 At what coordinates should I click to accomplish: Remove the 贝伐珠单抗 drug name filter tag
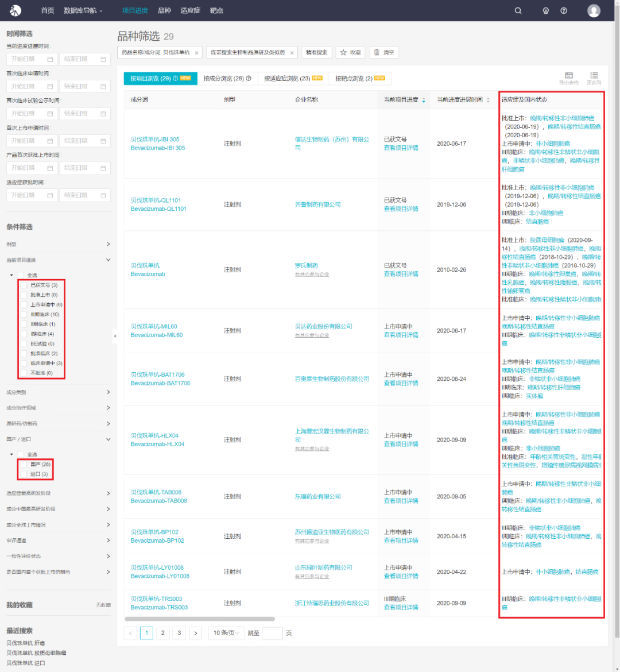tap(197, 53)
